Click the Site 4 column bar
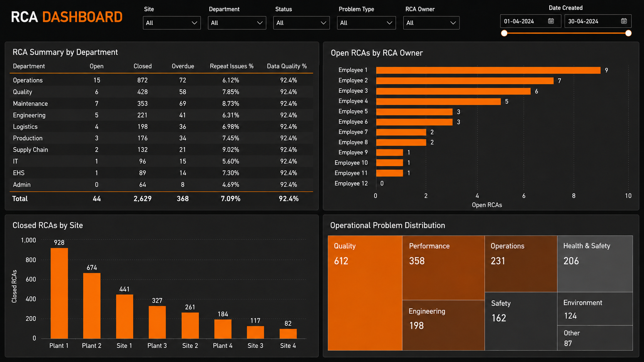This screenshot has width=644, height=362. click(288, 334)
